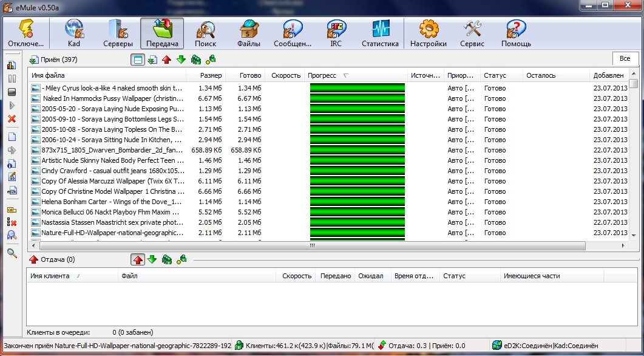Click the horizontal scrollbar of downloads list

(x=312, y=246)
